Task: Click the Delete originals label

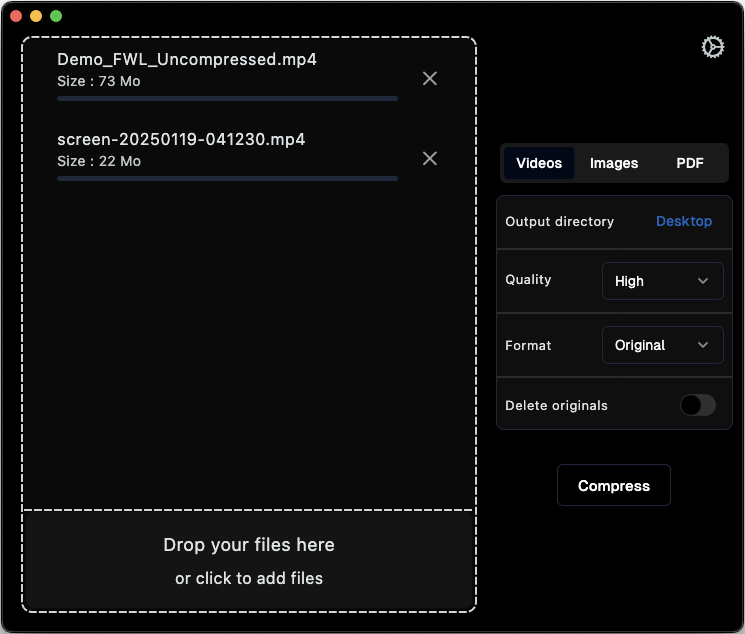Action: coord(556,405)
